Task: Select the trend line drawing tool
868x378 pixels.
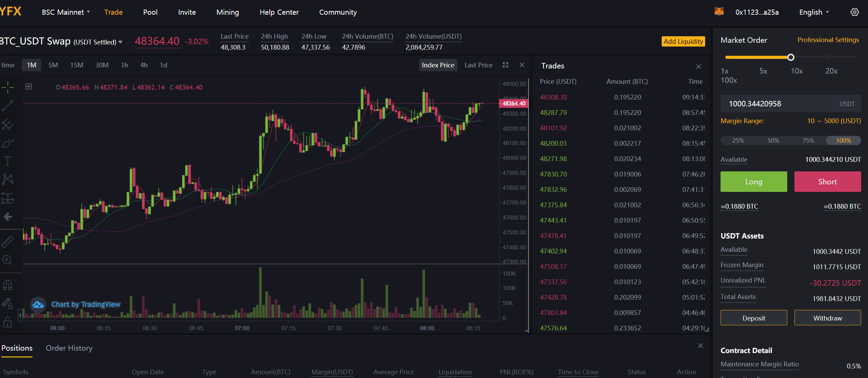Action: 8,106
